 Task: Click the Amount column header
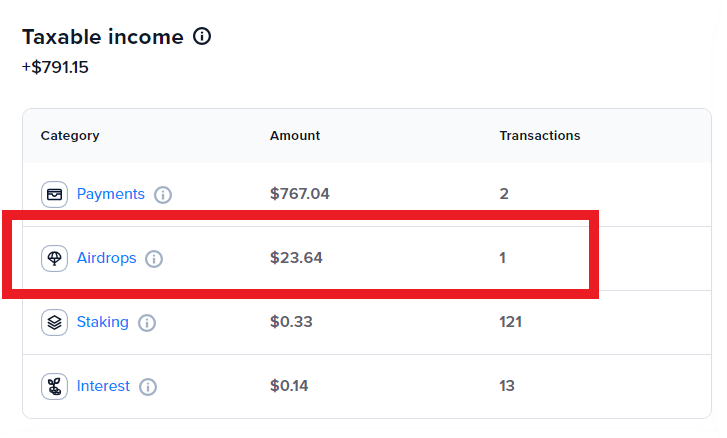(x=295, y=135)
